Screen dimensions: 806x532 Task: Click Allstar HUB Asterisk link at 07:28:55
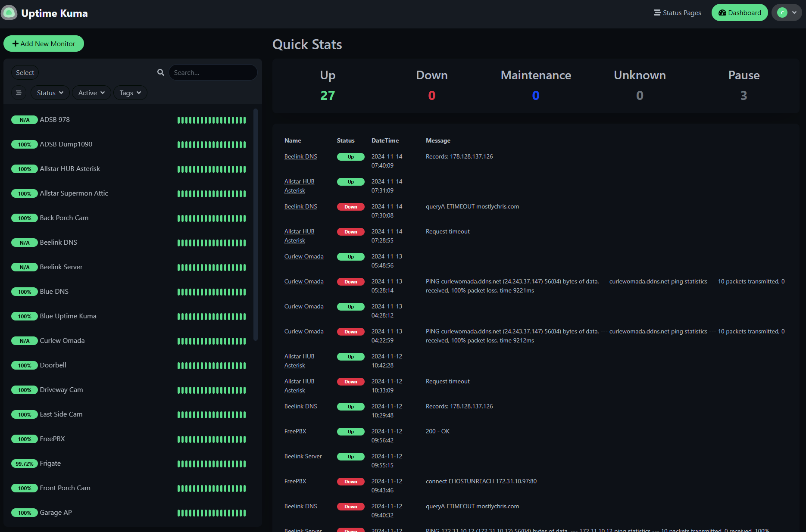click(x=300, y=236)
